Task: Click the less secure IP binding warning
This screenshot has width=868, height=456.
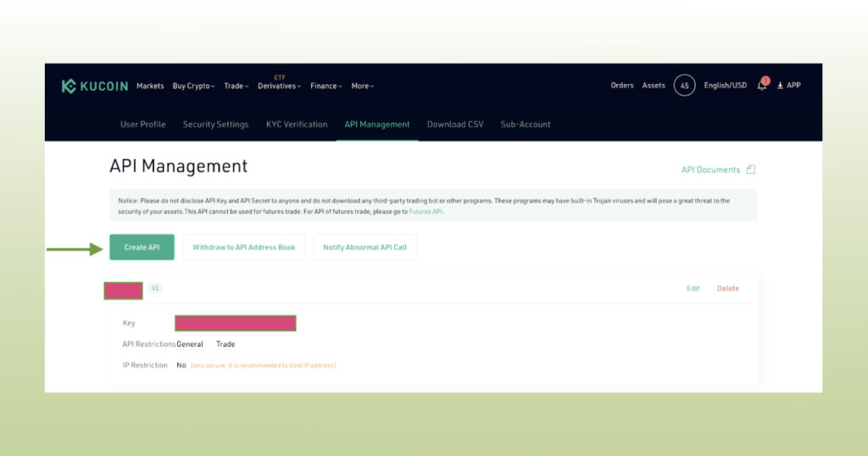Action: (x=263, y=365)
